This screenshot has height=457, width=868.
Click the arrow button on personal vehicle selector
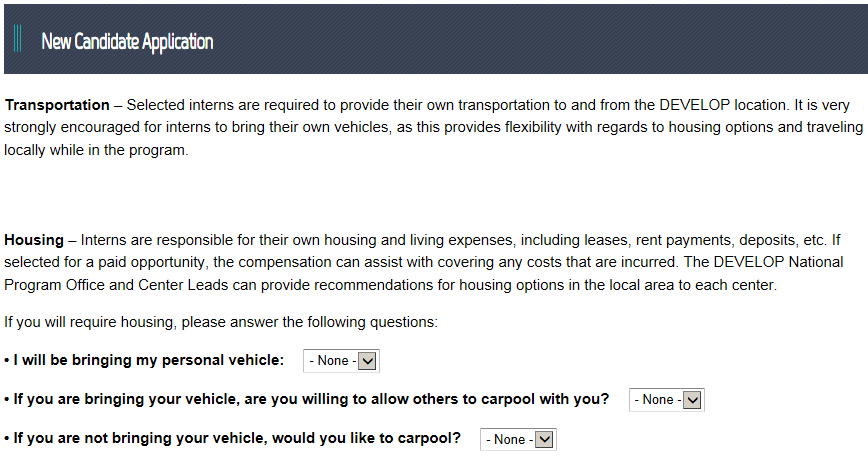coord(367,361)
